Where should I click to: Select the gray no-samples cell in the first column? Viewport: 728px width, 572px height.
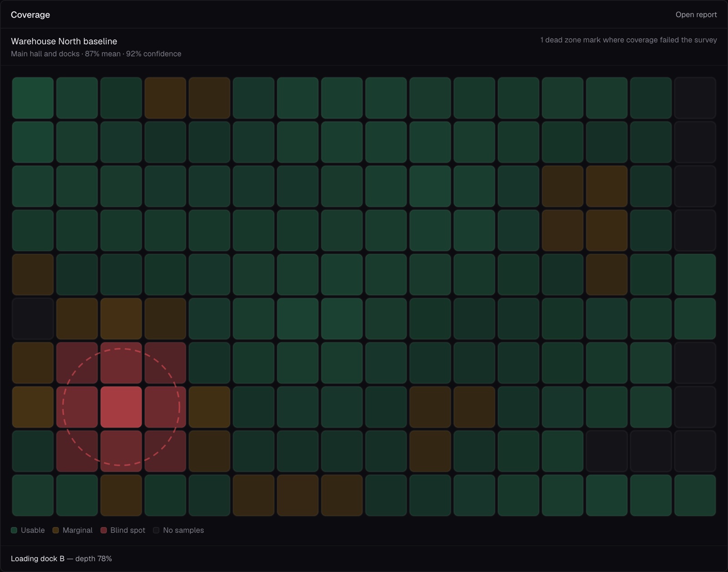tap(33, 319)
